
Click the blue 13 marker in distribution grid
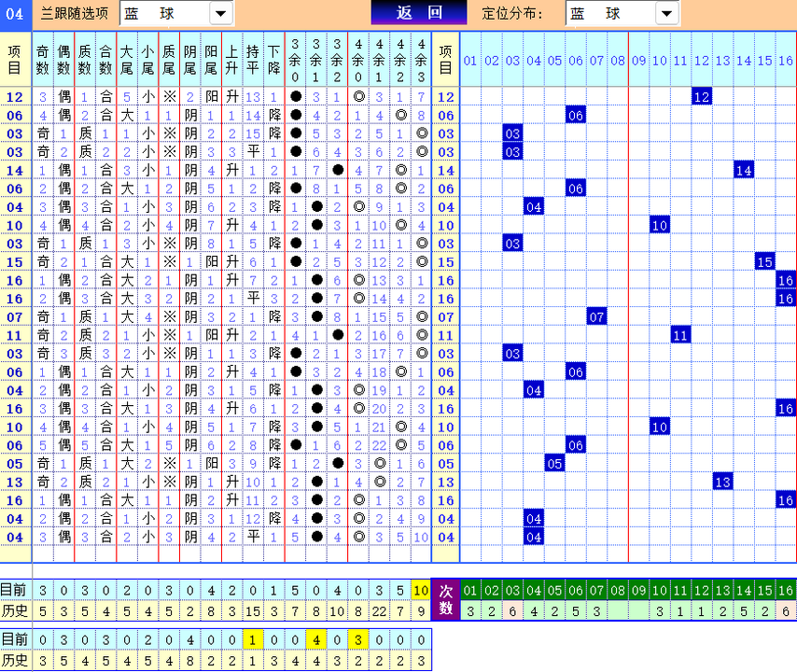point(722,482)
